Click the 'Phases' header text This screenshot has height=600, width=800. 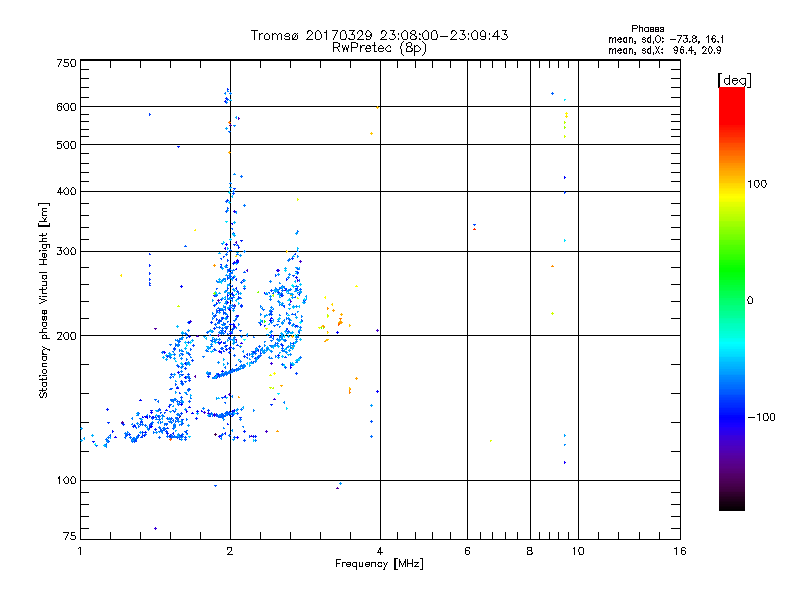647,29
